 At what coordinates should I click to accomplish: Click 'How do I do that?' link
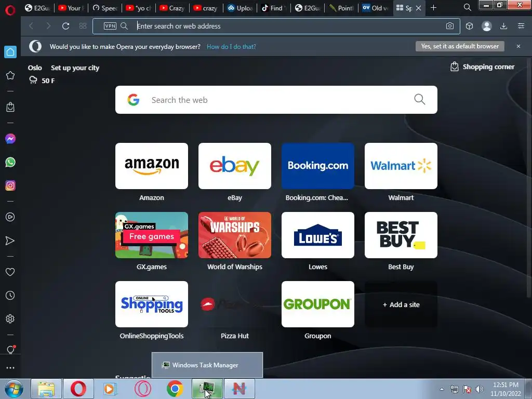[x=231, y=46]
